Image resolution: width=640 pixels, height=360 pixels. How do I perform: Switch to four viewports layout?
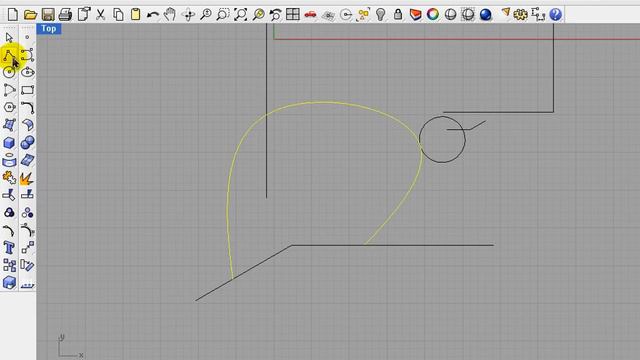tap(293, 15)
